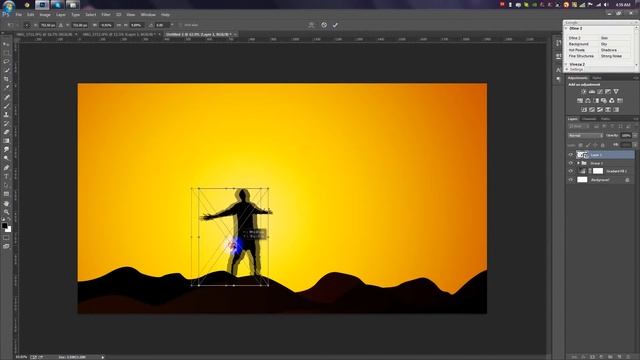Add a Brightness/Contrast adjustment
The width and height of the screenshot is (640, 360).
(584, 91)
